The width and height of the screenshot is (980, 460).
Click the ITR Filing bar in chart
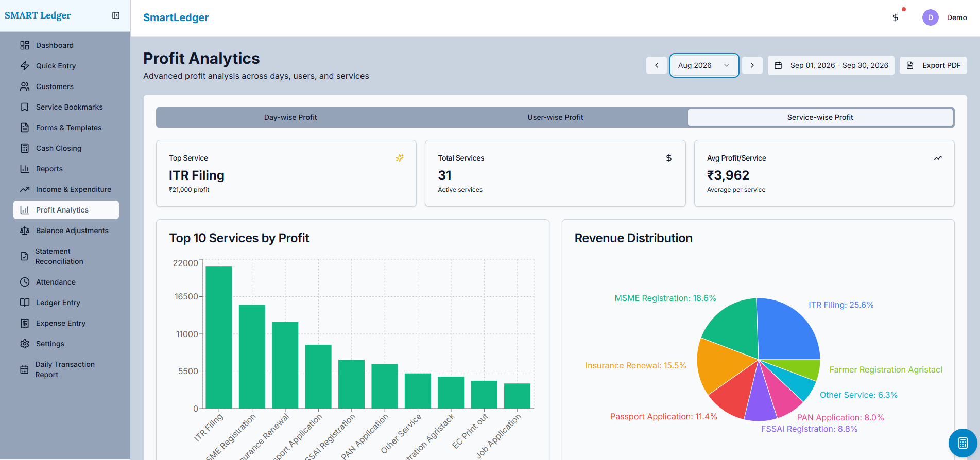pyautogui.click(x=219, y=337)
